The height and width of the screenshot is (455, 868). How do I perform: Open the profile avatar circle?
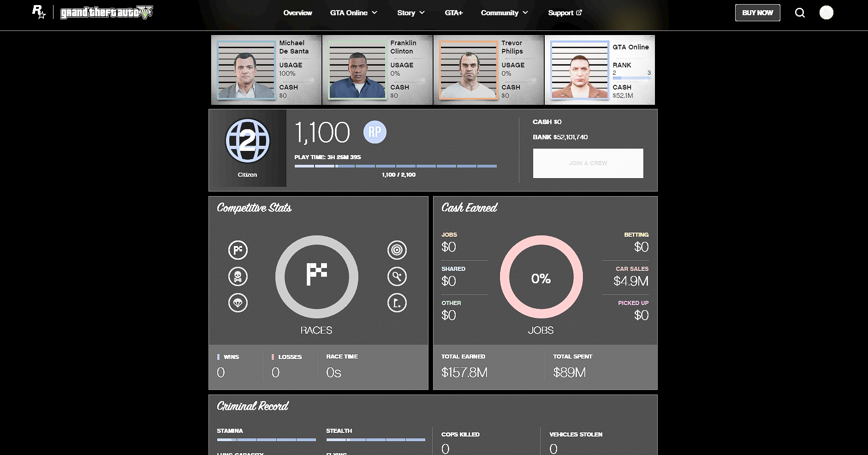coord(826,12)
